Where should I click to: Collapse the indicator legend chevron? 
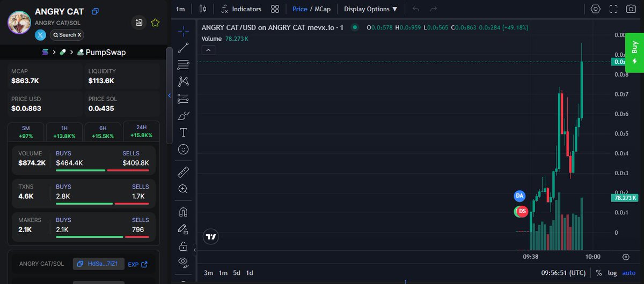coord(209,50)
